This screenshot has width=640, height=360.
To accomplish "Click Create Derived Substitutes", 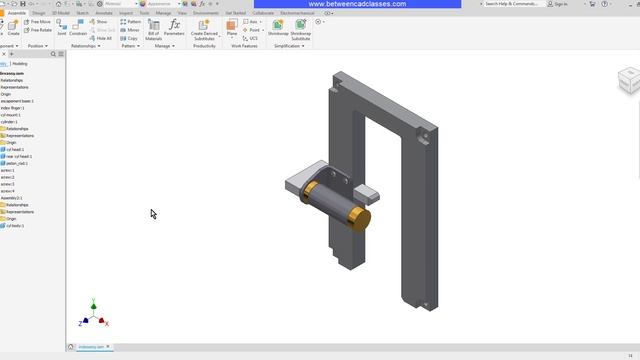I will (204, 29).
